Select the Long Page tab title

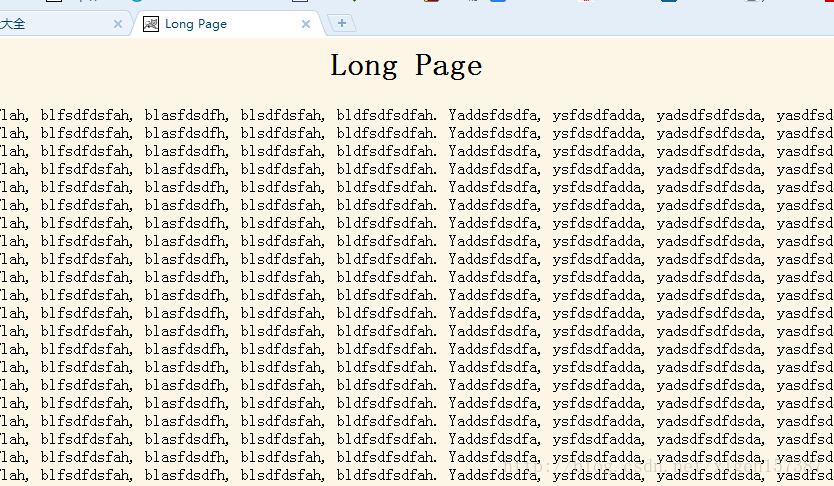196,24
